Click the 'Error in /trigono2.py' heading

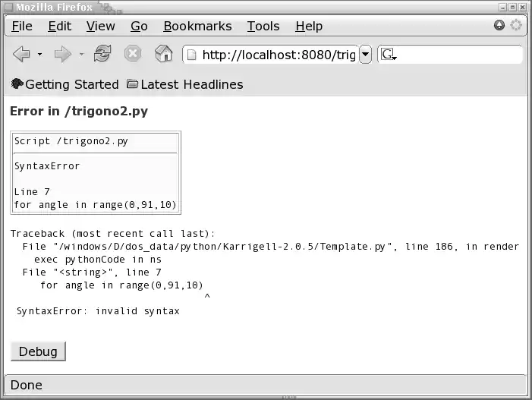(79, 112)
